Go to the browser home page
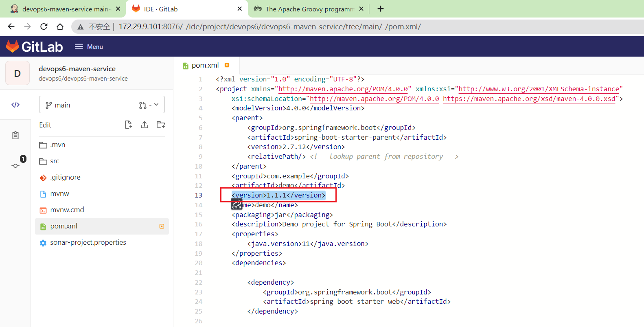 (x=60, y=26)
